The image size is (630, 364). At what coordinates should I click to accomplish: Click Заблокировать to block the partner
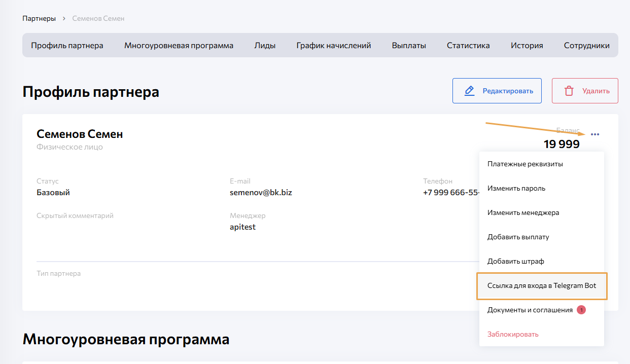(513, 334)
